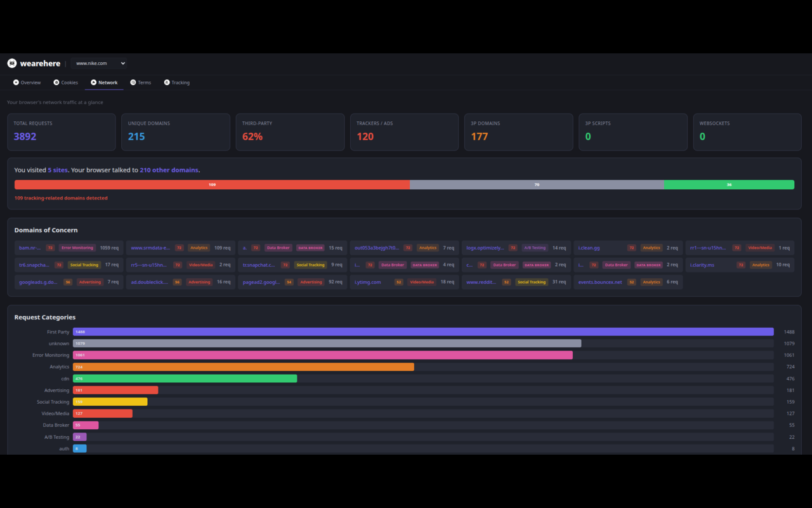This screenshot has width=812, height=508.
Task: Click the Cookies tab icon
Action: (x=56, y=83)
